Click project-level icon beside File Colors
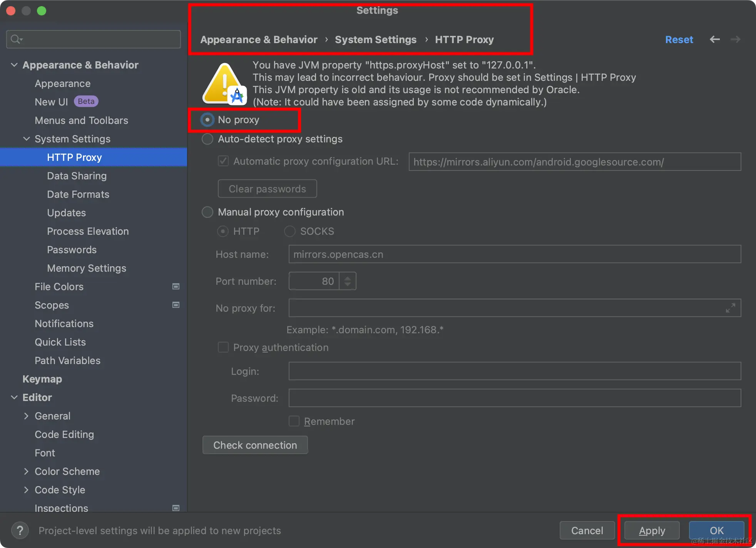 pos(176,286)
